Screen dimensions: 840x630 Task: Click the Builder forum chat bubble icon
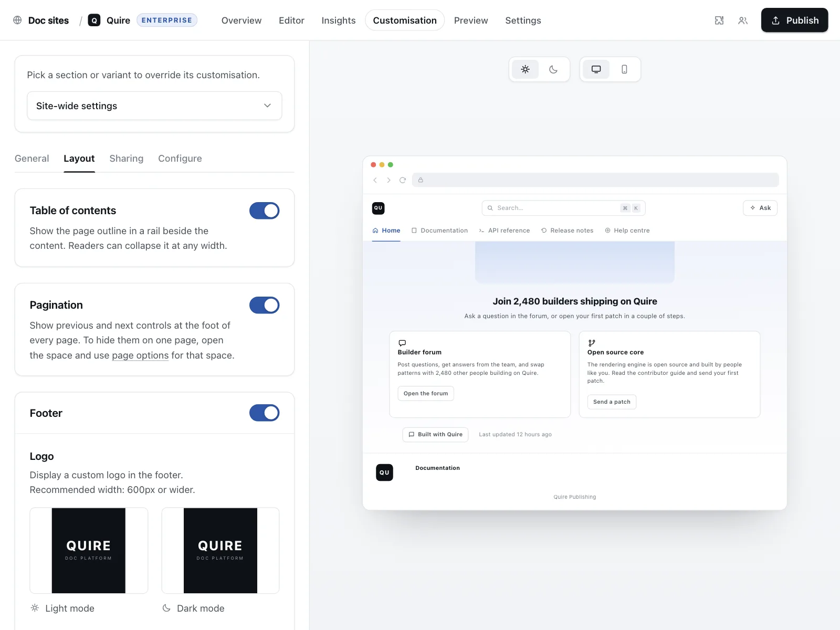[402, 343]
